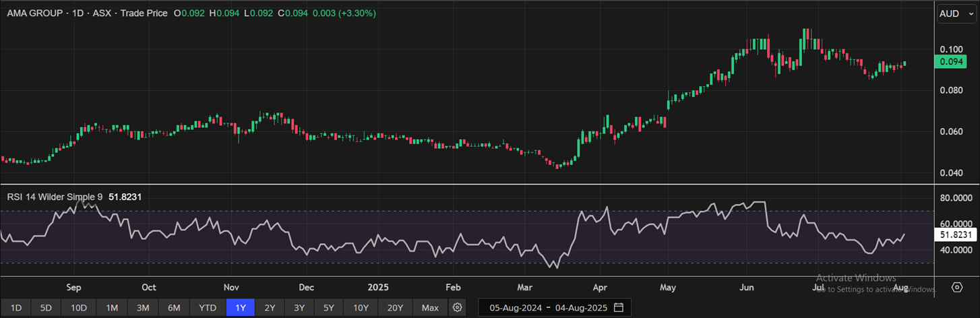Select the 5Y time range
Viewport: 980px width, 318px height.
[x=328, y=308]
